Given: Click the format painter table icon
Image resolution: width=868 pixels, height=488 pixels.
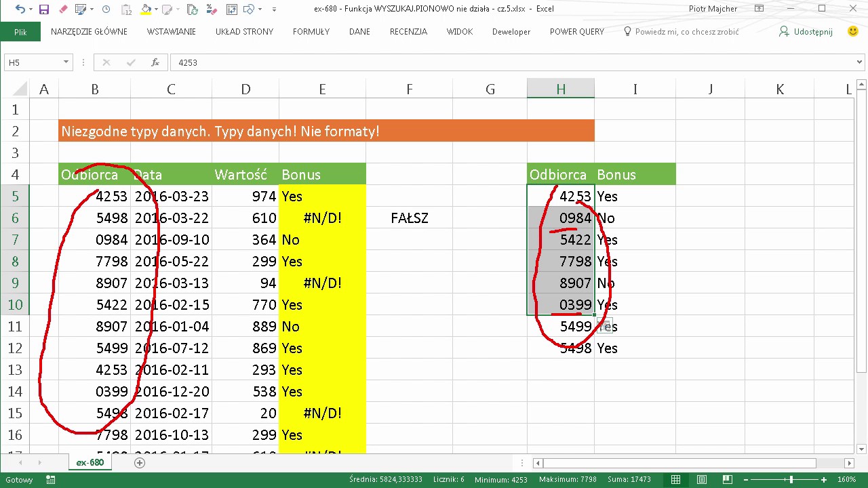Looking at the screenshot, I should (x=81, y=9).
